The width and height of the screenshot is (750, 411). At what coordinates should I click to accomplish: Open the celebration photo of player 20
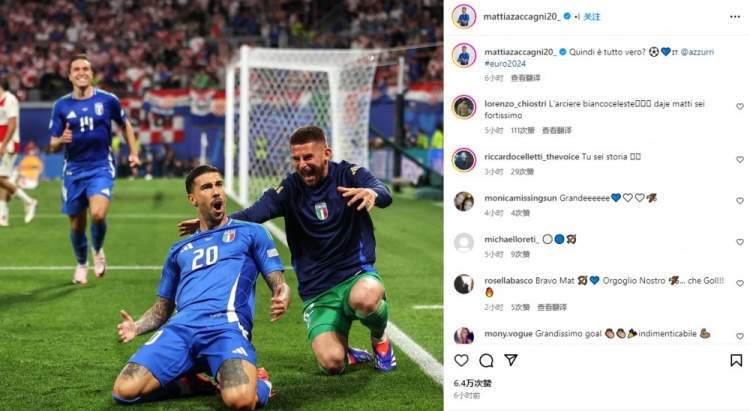pos(221,205)
